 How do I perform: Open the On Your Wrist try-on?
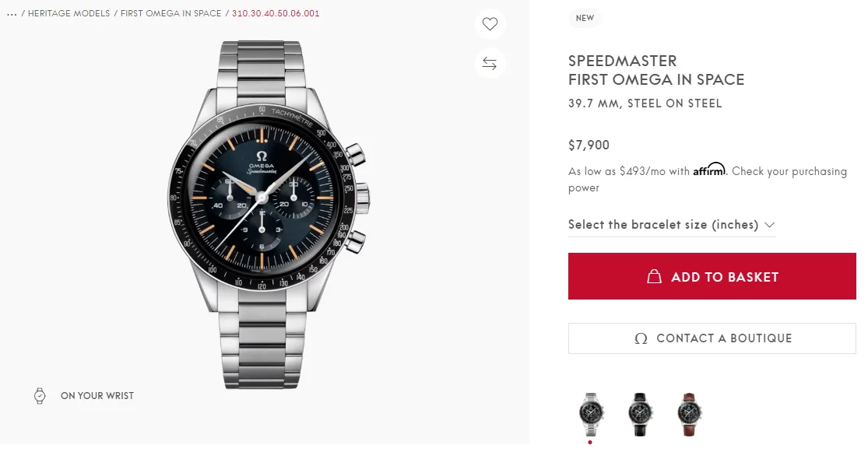click(x=97, y=396)
